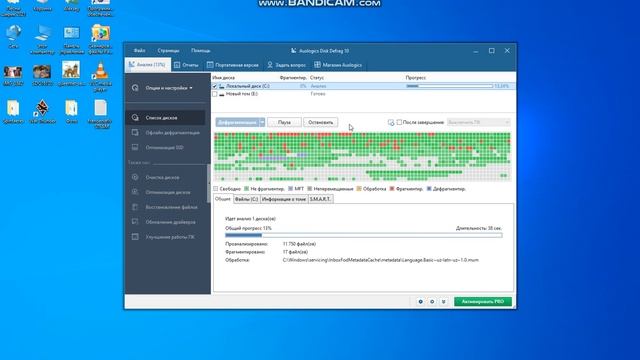Screen dimensions: 640x360
Task: Sort by the Статус column header
Action: tap(317, 78)
